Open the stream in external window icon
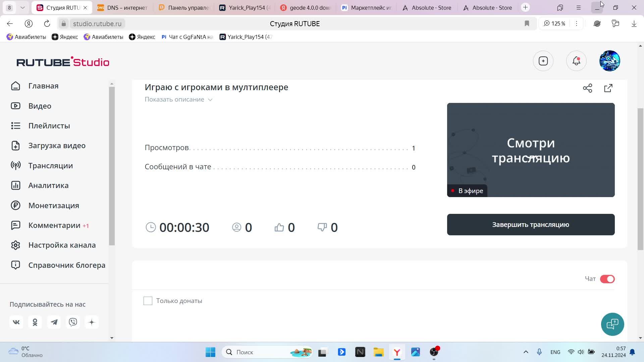This screenshot has height=362, width=644. tap(608, 88)
